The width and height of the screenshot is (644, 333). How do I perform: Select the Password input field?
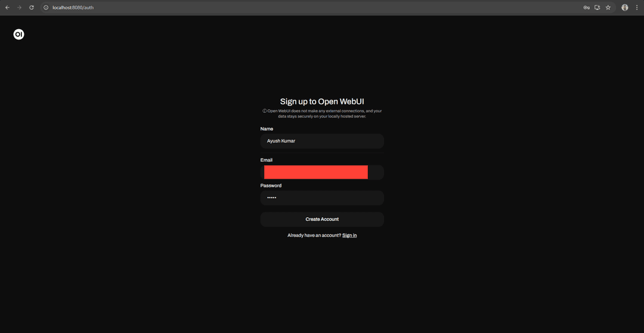322,198
